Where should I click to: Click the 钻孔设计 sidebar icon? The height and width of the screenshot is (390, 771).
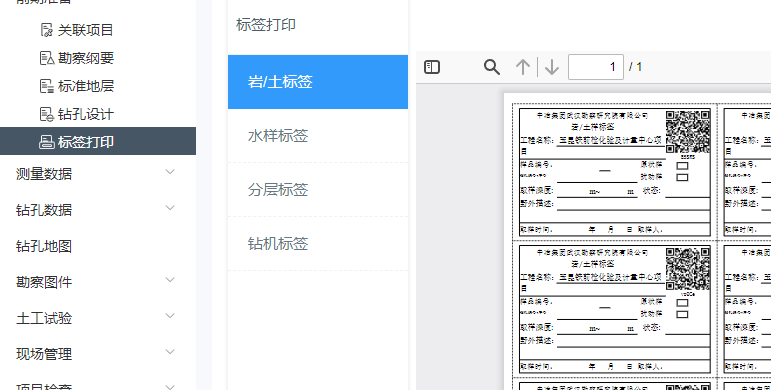click(x=46, y=114)
